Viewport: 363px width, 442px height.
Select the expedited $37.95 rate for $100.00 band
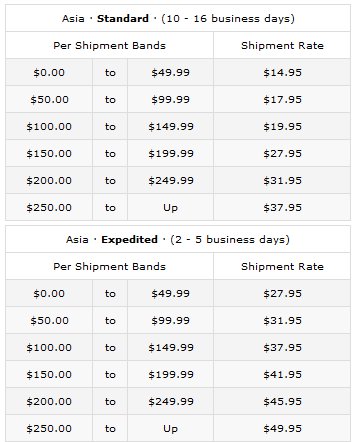[282, 347]
